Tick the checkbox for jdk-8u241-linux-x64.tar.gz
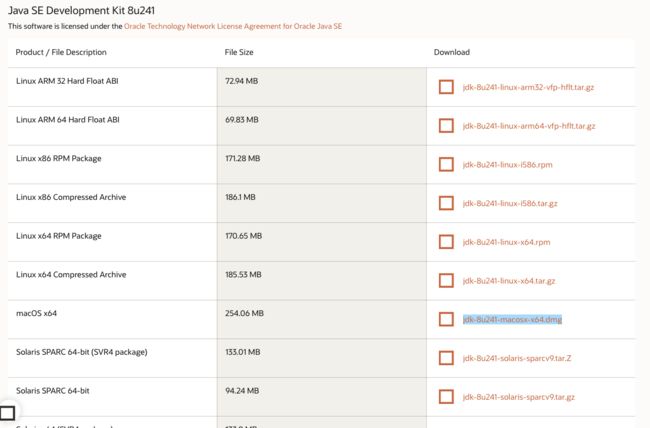Image resolution: width=650 pixels, height=428 pixels. coord(446,281)
